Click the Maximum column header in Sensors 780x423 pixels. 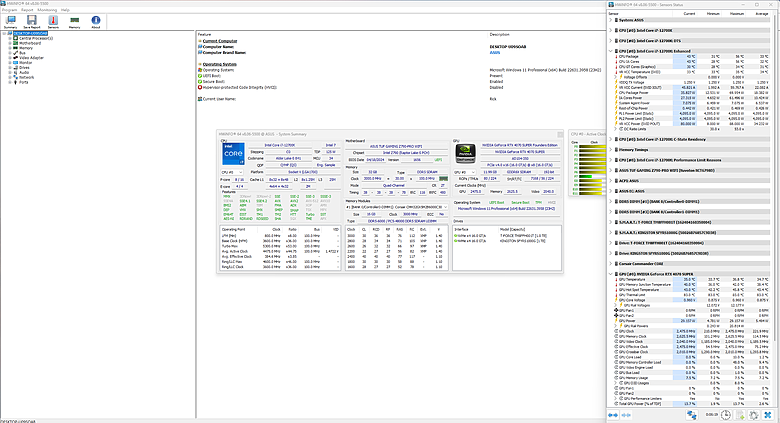coord(735,12)
